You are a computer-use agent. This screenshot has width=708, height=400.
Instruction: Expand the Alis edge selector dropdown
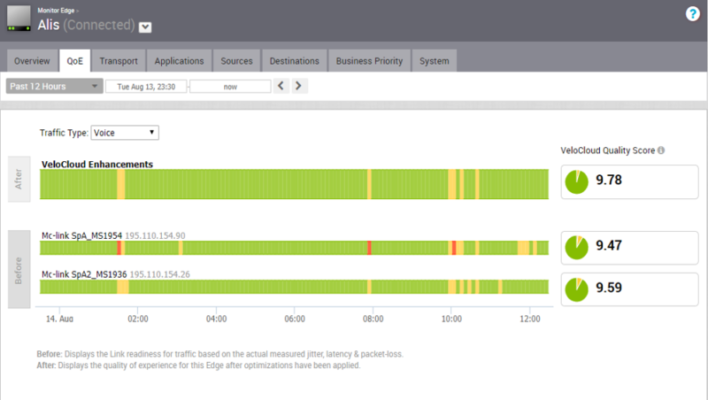pyautogui.click(x=146, y=27)
